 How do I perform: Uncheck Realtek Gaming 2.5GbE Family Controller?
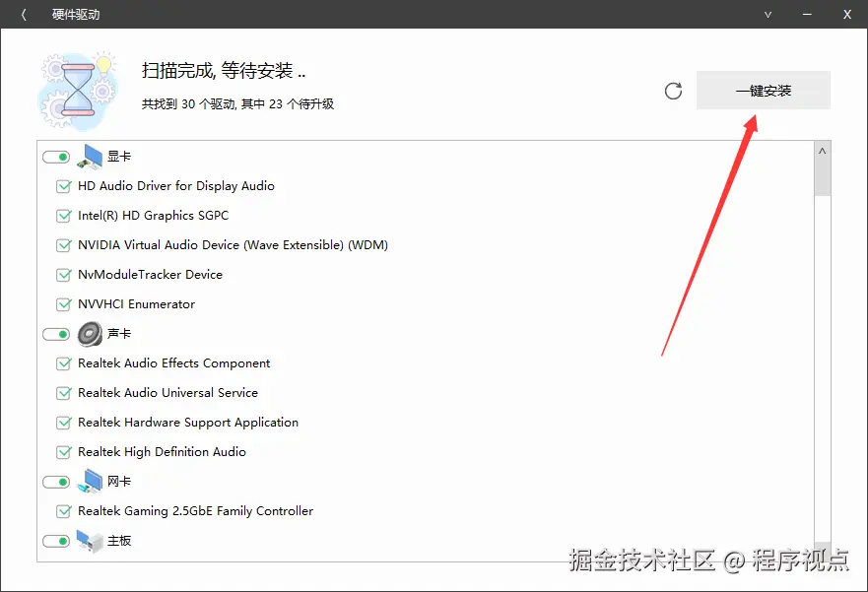[x=64, y=511]
